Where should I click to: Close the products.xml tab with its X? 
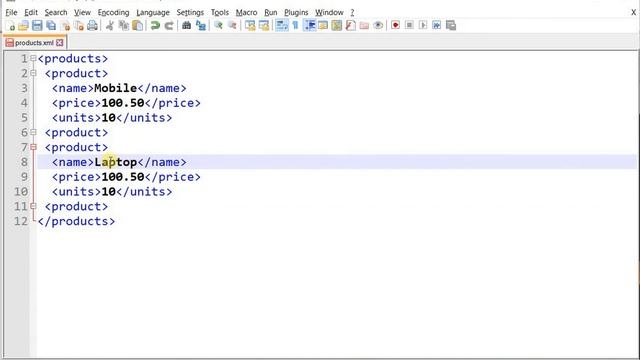(60, 43)
